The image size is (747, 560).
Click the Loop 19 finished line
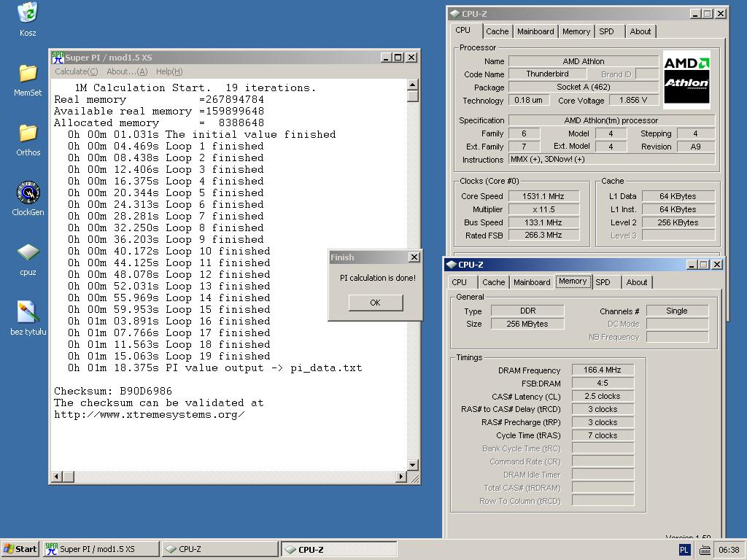169,356
